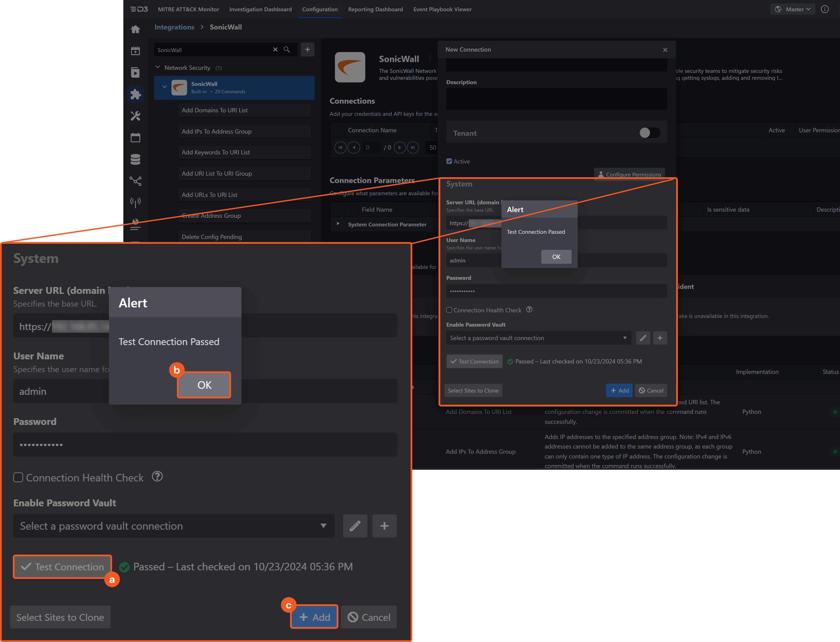Image resolution: width=840 pixels, height=642 pixels.
Task: Click the info icon at top right
Action: [x=825, y=9]
